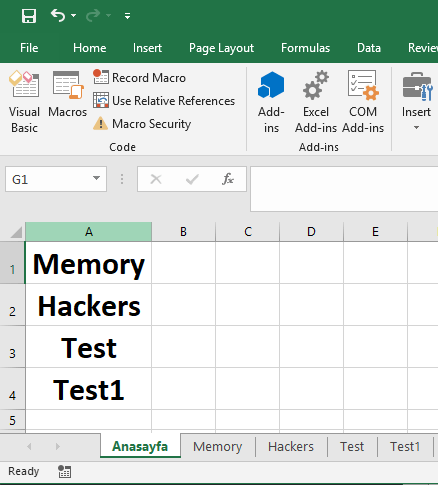Select column A header

point(88,232)
